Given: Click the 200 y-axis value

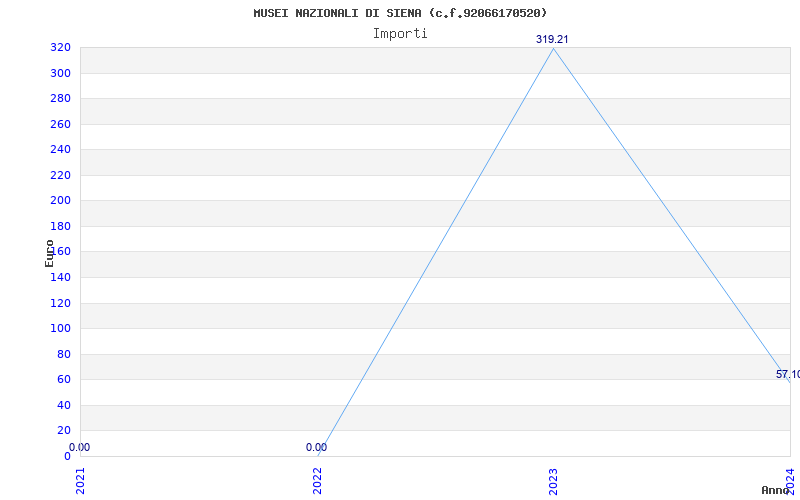Looking at the screenshot, I should (x=60, y=201).
